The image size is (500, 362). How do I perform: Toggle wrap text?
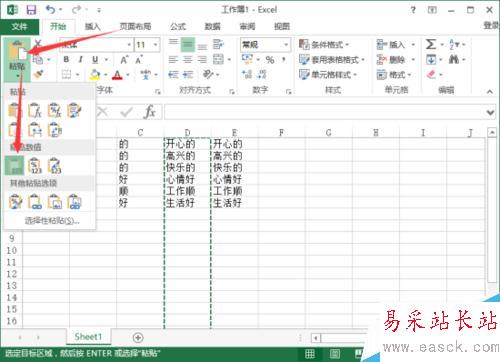pos(218,44)
